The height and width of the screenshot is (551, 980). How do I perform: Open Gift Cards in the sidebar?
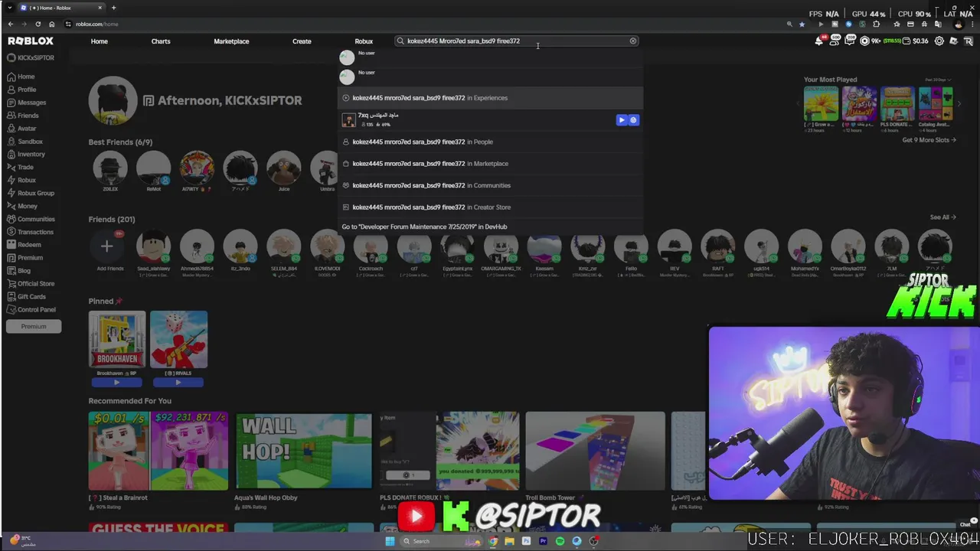[26, 296]
